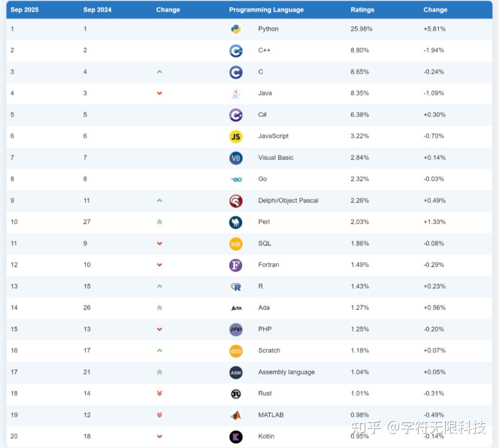Click the green up arrow in C row
This screenshot has width=499, height=448.
coord(159,72)
